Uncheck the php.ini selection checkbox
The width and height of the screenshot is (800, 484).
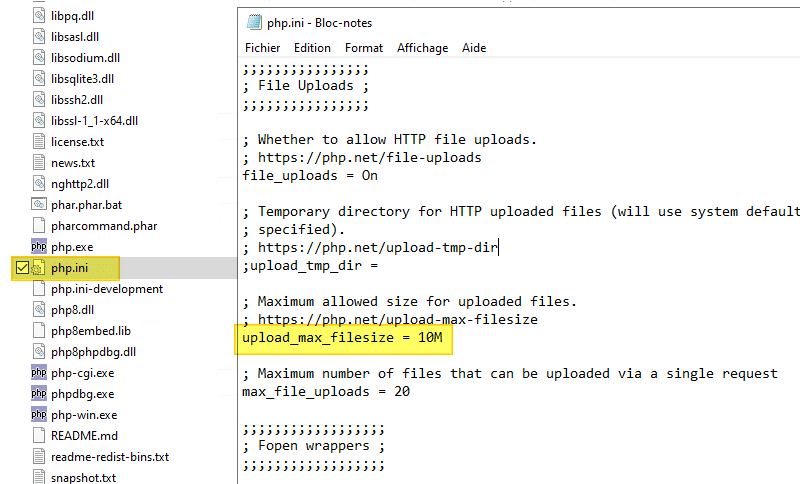22,268
